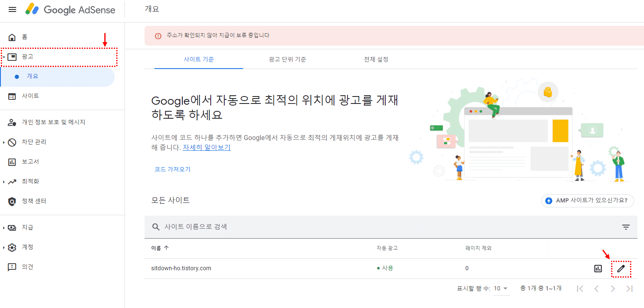Click the 보고서 chart icon in sidebar
This screenshot has width=644, height=308.
[12, 162]
